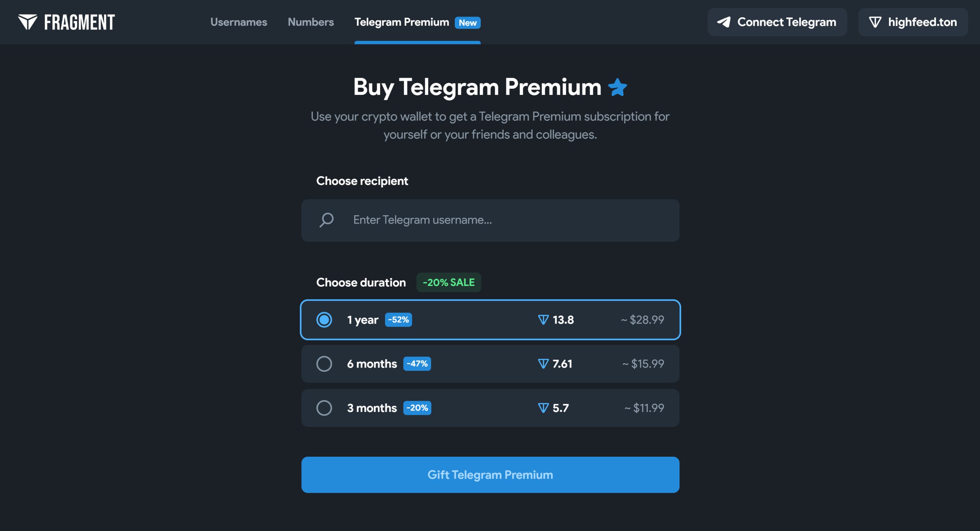Click the Telegram paper plane icon

pyautogui.click(x=724, y=22)
